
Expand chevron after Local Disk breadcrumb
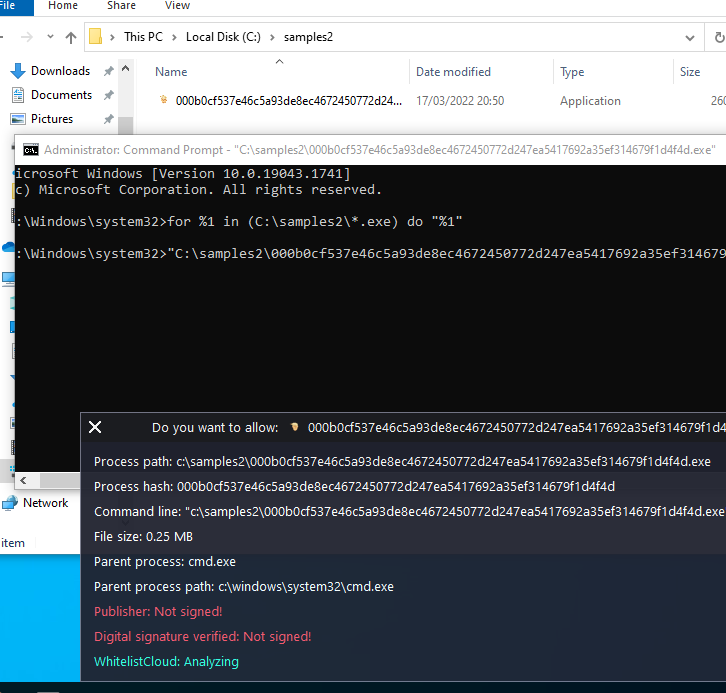pyautogui.click(x=272, y=37)
